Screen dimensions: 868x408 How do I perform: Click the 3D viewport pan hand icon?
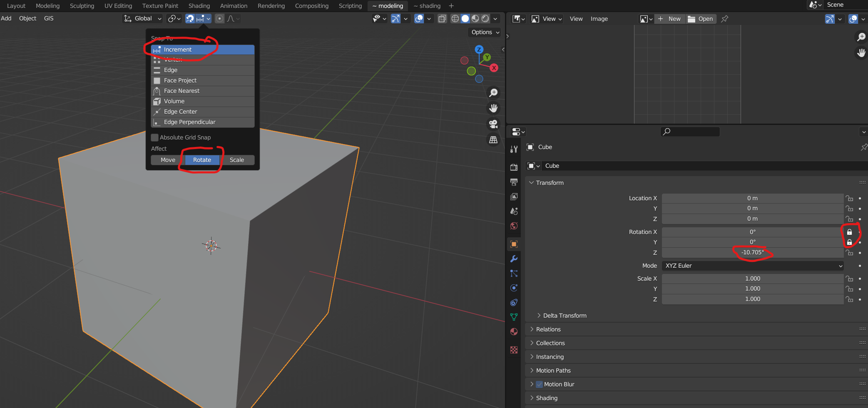pos(493,108)
